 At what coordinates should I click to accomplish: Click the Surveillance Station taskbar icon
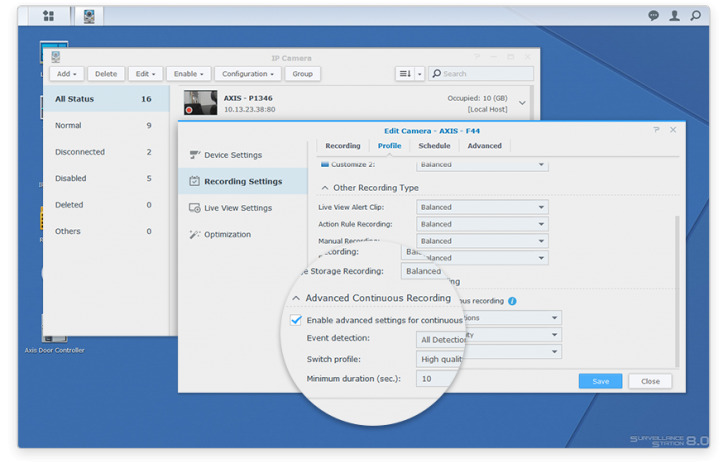click(89, 16)
